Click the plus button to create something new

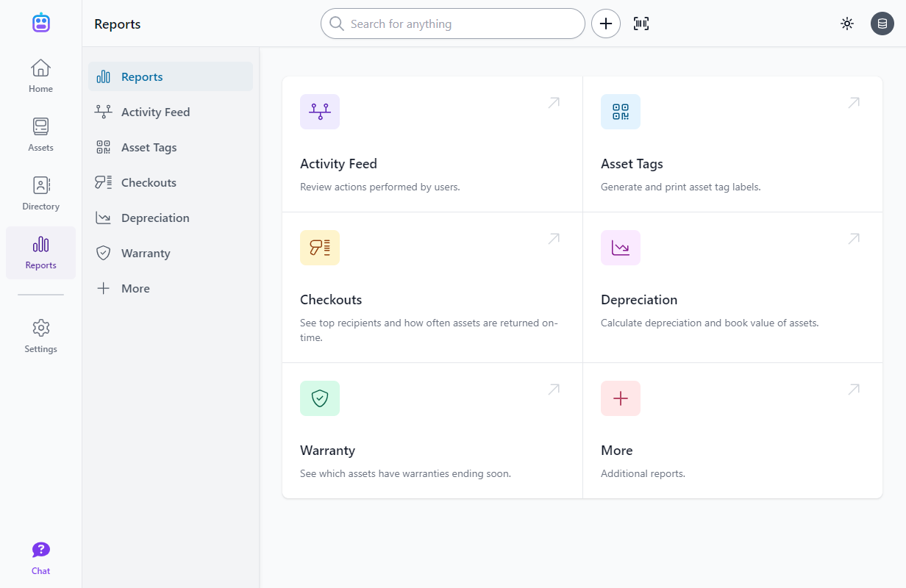(605, 23)
